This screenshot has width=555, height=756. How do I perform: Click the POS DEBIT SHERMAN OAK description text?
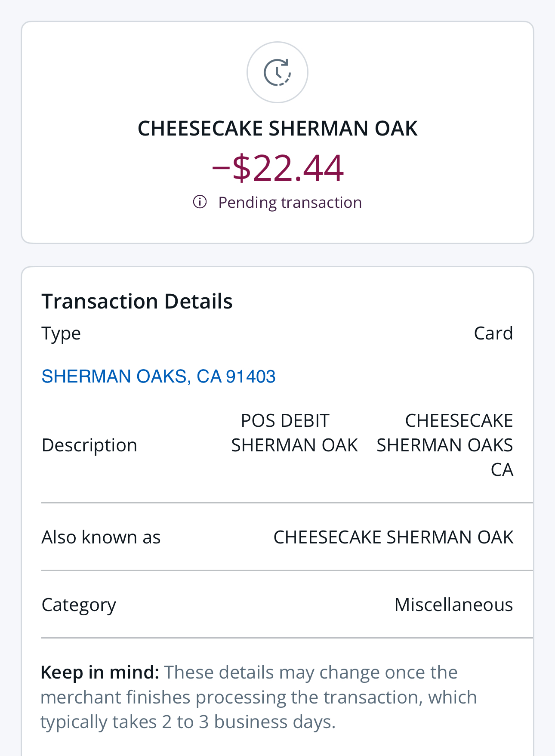coord(294,433)
